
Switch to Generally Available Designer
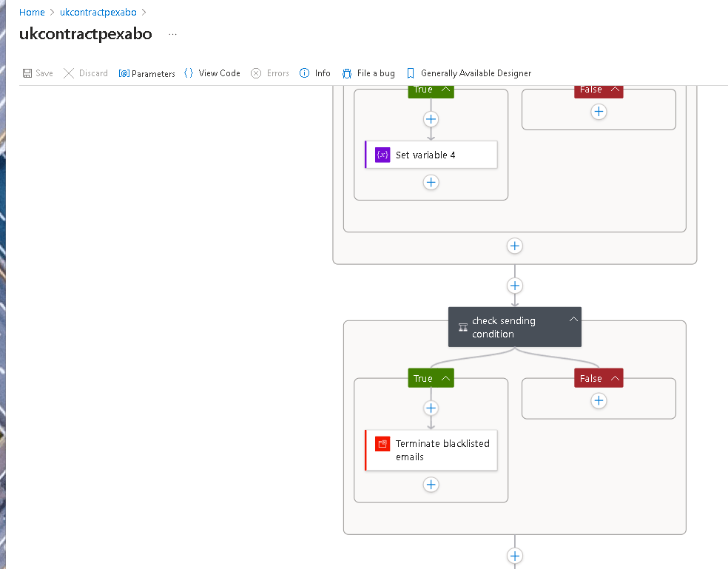click(469, 73)
